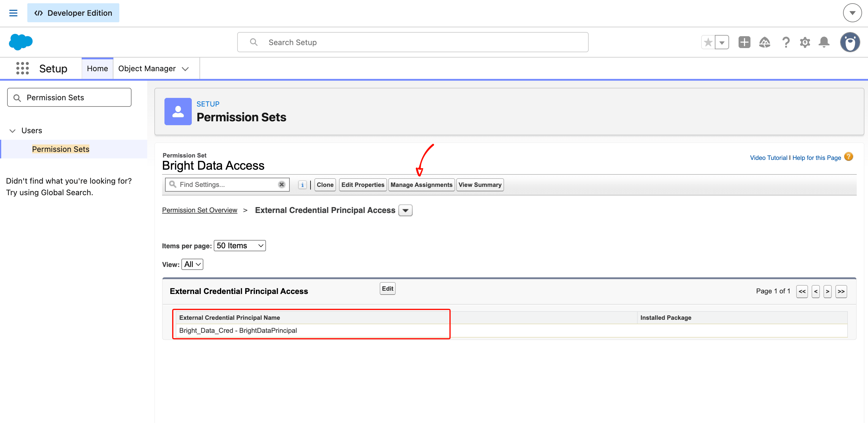Click the circled dropdown arrow at top right
This screenshot has height=423, width=868.
(x=852, y=13)
